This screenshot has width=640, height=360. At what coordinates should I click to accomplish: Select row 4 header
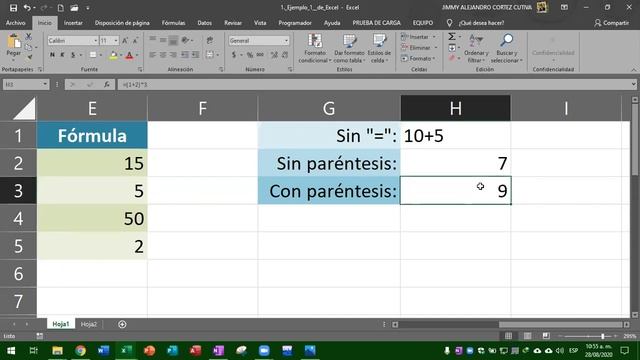(x=18, y=218)
